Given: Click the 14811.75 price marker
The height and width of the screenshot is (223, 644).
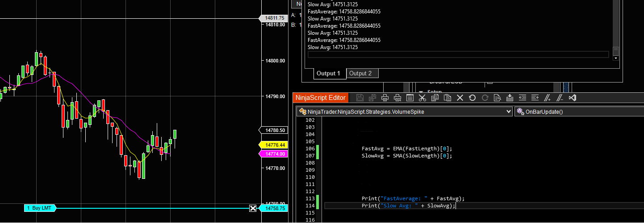Looking at the screenshot, I should (x=274, y=18).
